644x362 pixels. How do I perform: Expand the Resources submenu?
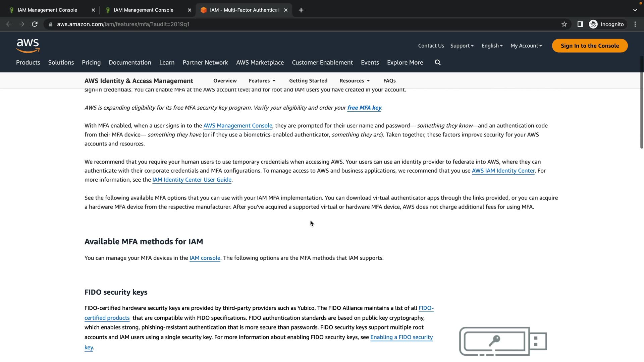355,81
